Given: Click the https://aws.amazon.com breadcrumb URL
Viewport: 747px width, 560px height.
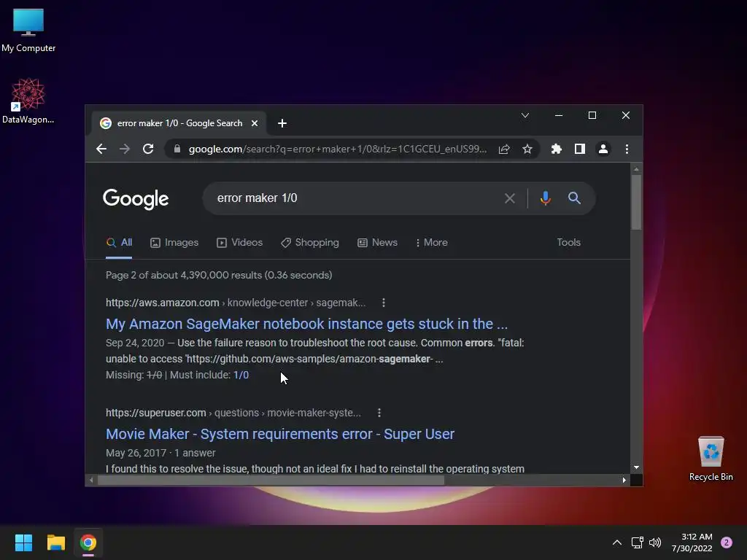Looking at the screenshot, I should [x=163, y=303].
